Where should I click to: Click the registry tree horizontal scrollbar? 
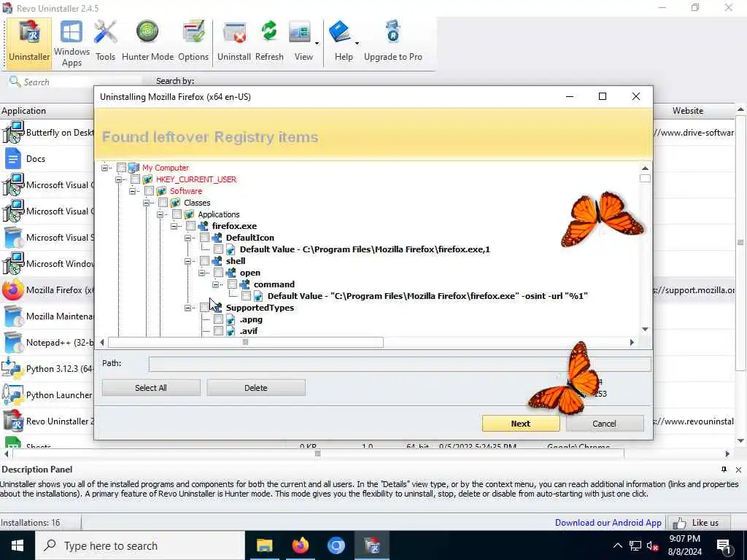[245, 342]
